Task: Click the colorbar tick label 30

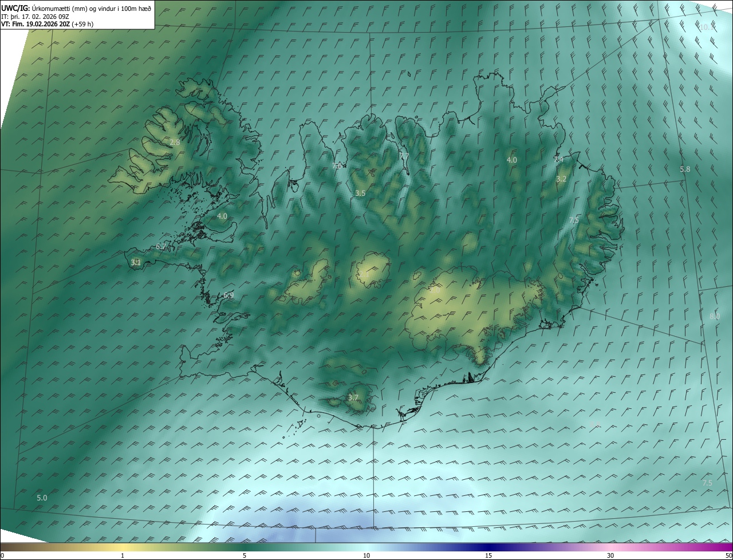Action: [610, 555]
